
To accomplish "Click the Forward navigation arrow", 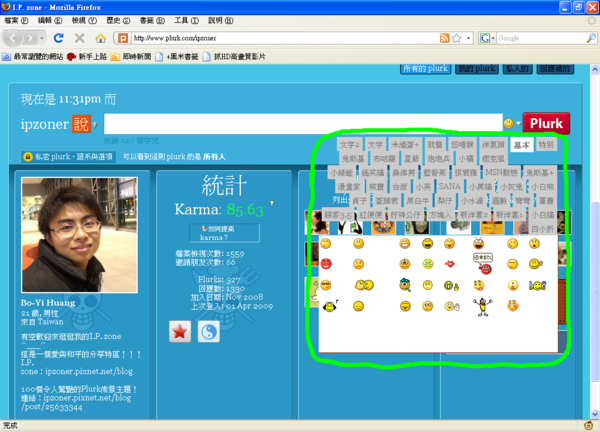I will [x=30, y=38].
